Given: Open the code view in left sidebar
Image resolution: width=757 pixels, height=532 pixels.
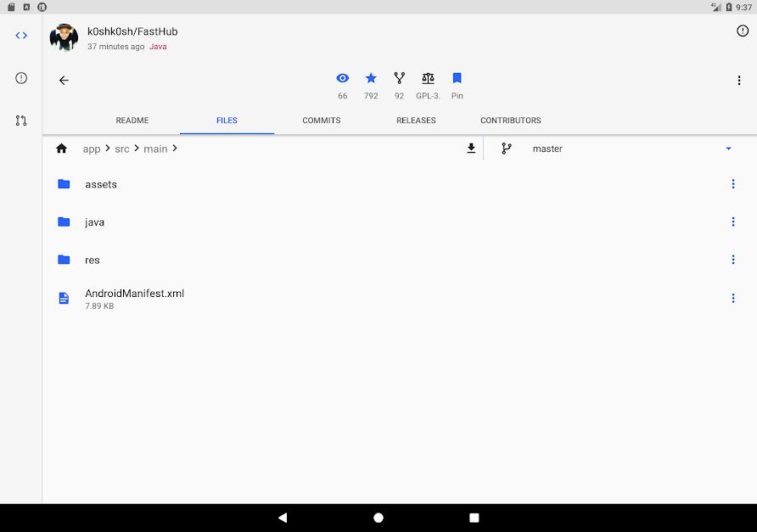Looking at the screenshot, I should [20, 36].
